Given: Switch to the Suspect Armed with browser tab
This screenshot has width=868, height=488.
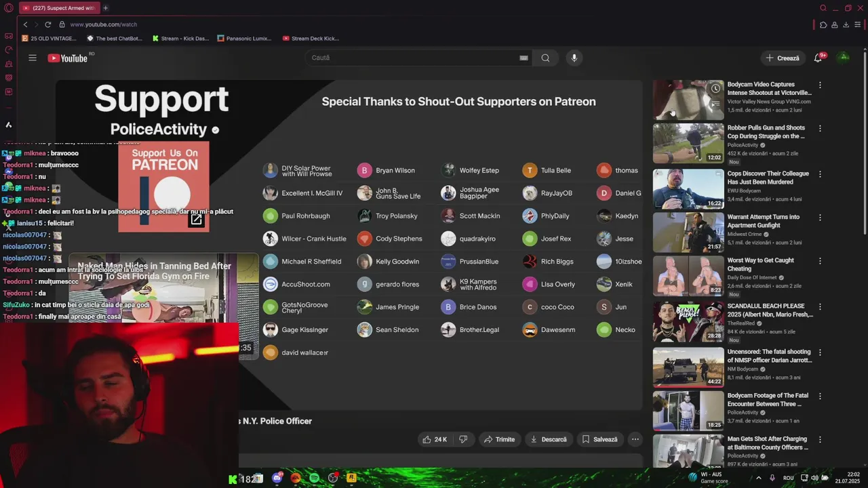Looking at the screenshot, I should 58,8.
